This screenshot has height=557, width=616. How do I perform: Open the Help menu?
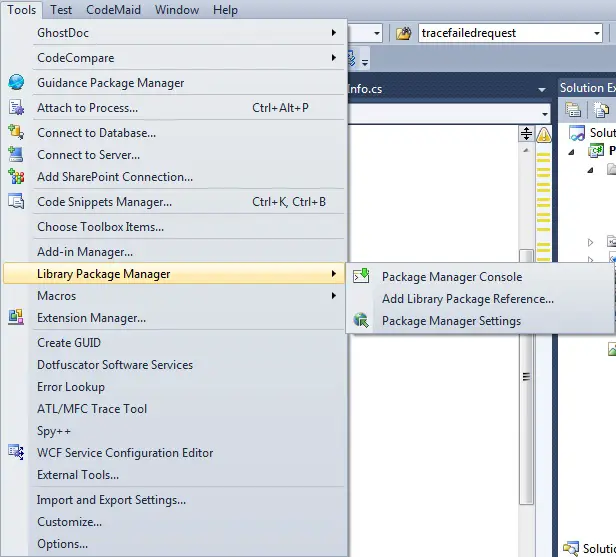225,10
